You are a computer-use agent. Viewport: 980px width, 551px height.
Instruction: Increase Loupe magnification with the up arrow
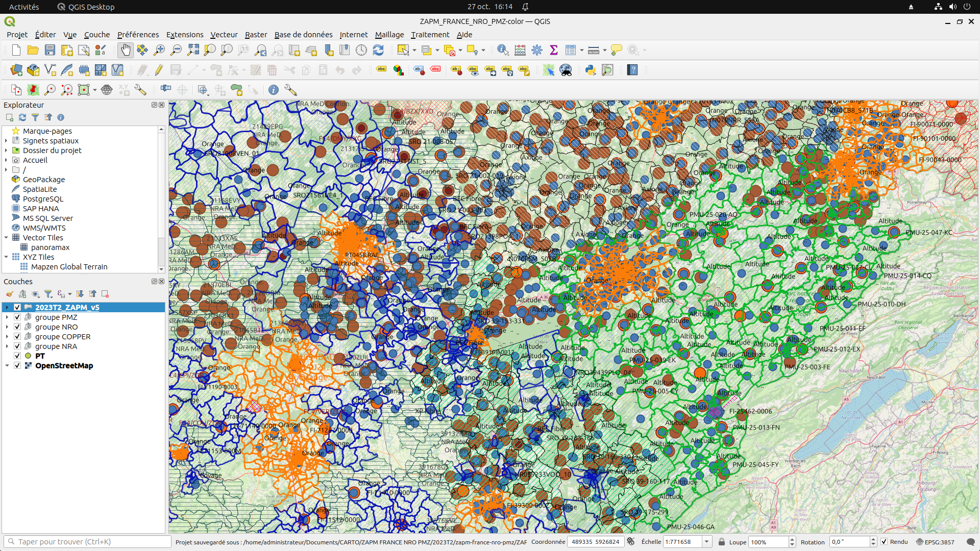(792, 539)
